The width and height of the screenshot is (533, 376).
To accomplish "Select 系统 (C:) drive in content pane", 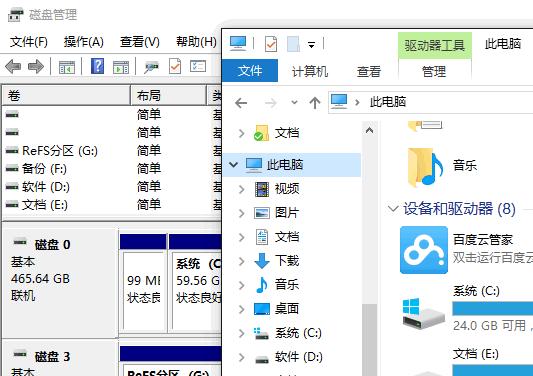I will [x=476, y=291].
